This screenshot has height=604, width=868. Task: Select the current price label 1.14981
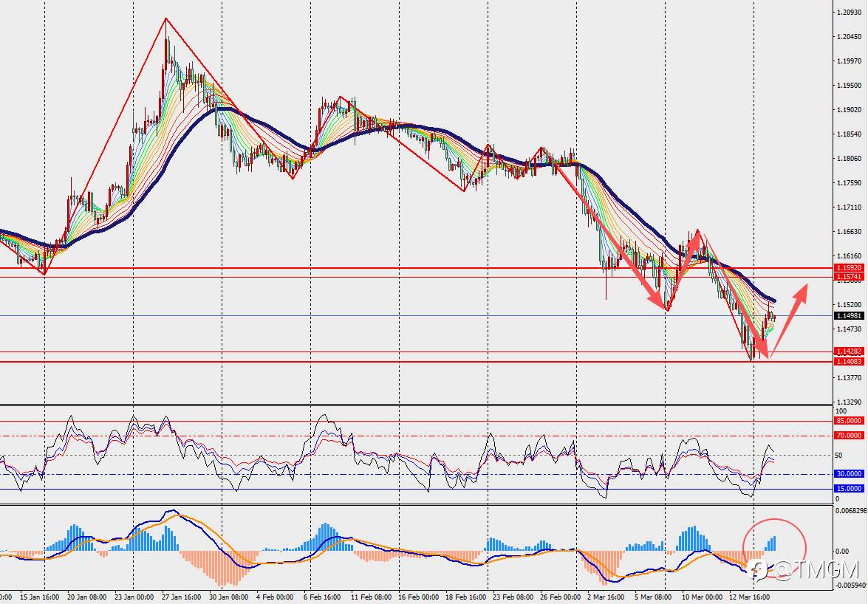click(x=849, y=316)
